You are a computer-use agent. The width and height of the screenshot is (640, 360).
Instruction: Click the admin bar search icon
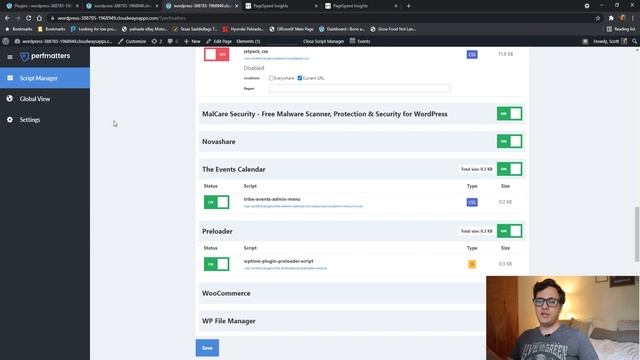click(x=635, y=41)
